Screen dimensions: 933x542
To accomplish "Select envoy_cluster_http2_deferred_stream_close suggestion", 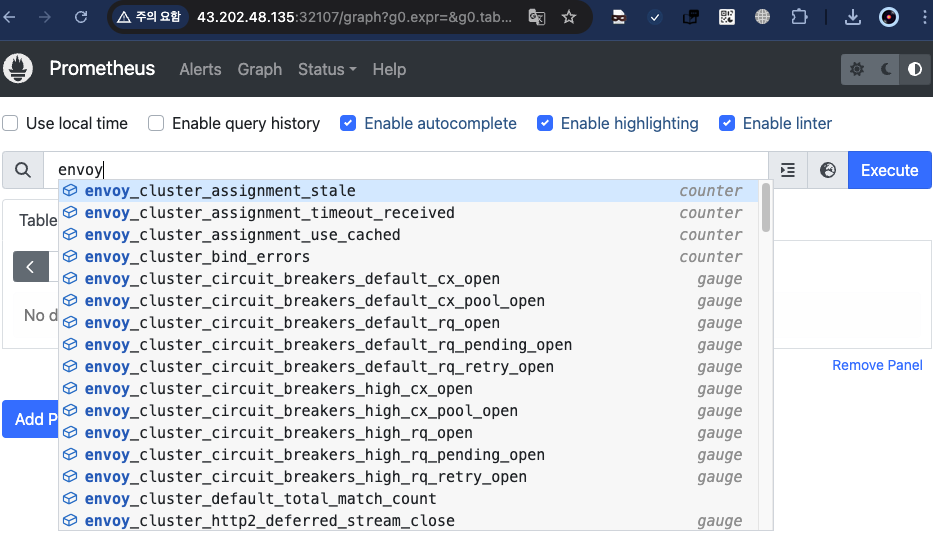I will click(x=408, y=520).
